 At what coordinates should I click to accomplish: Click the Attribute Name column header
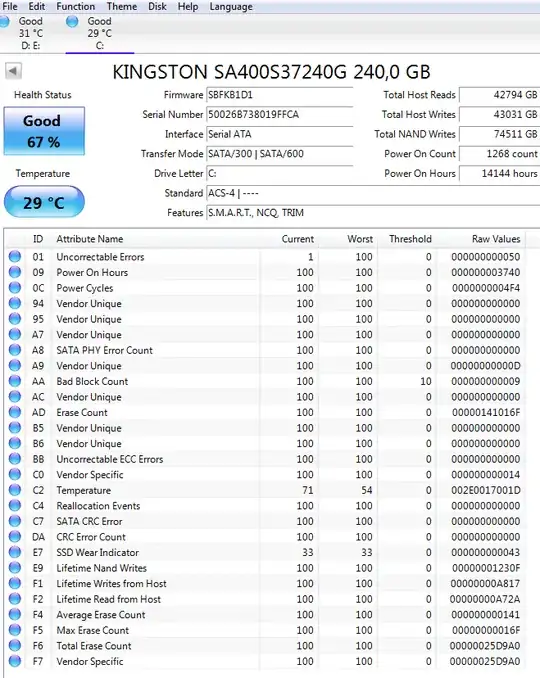(89, 239)
